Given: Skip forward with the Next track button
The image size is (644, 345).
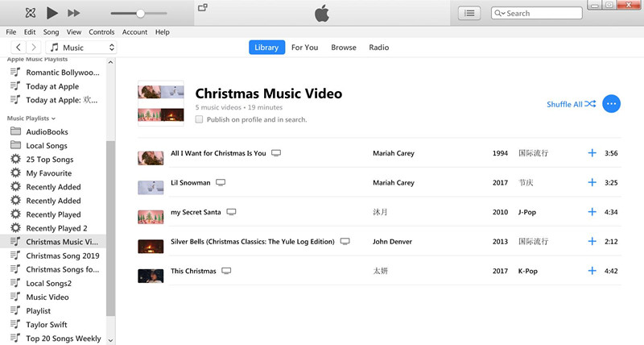Looking at the screenshot, I should pos(74,13).
